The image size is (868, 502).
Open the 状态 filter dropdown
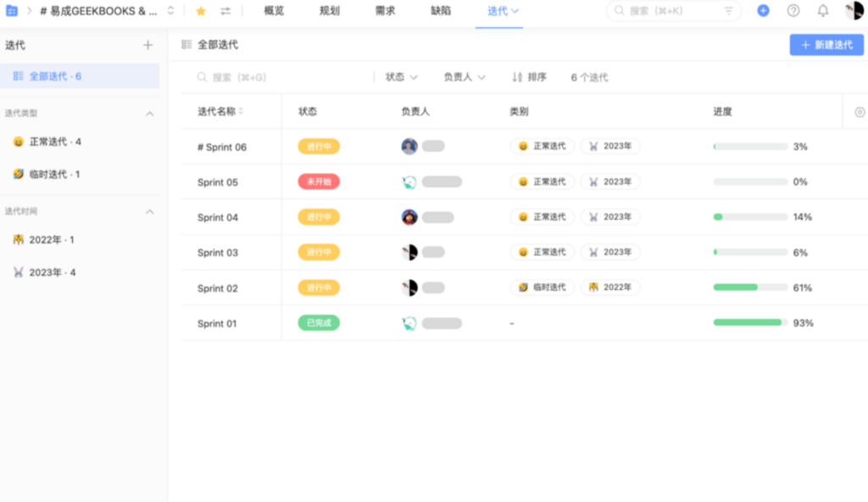tap(399, 77)
